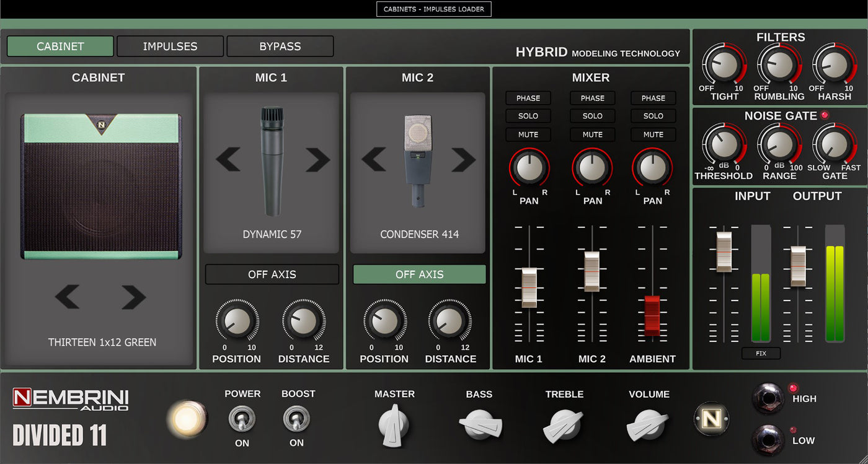Click the amp pilot lamp light
The height and width of the screenshot is (464, 868).
pyautogui.click(x=188, y=420)
